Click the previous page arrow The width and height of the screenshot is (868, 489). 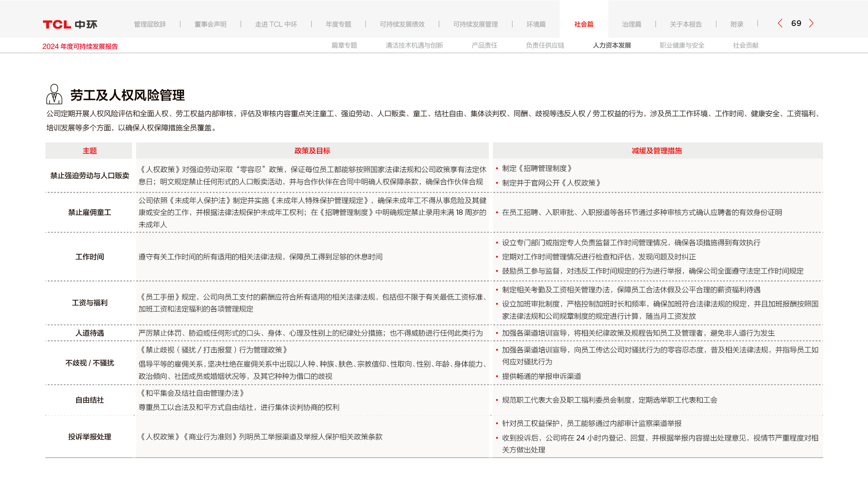click(780, 23)
